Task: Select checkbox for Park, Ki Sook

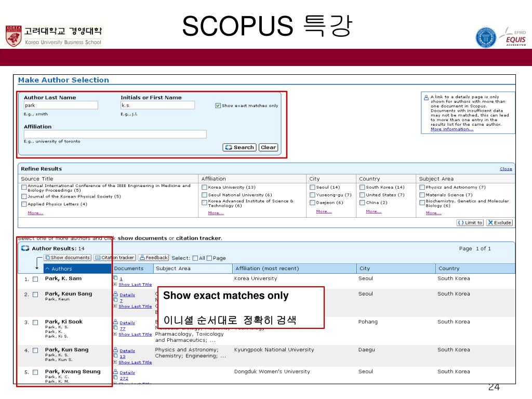Action: (35, 323)
